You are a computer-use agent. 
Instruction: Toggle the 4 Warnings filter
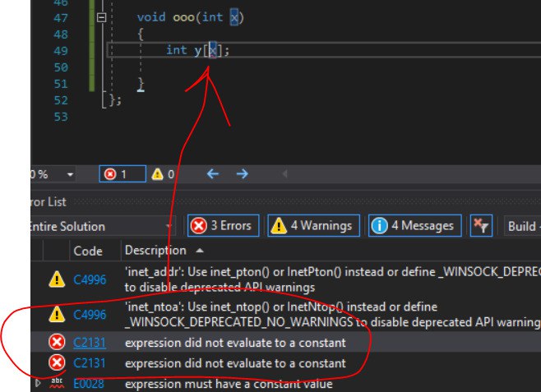[x=313, y=225]
